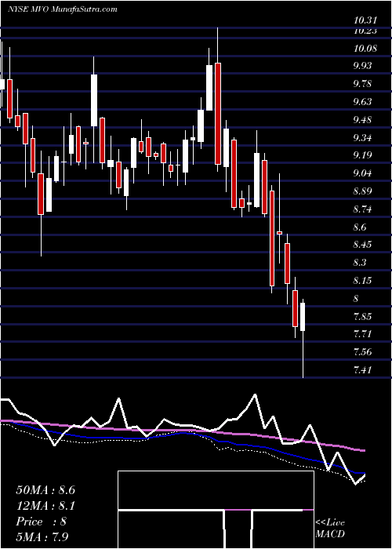Click the 8.6 price axis label
Viewport: 392px width, 549px height.
tap(361, 227)
